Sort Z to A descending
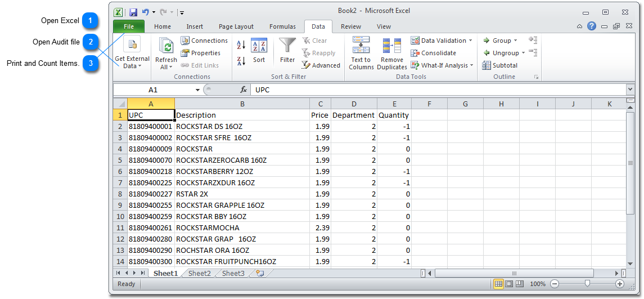The width and height of the screenshot is (644, 299). pos(241,61)
